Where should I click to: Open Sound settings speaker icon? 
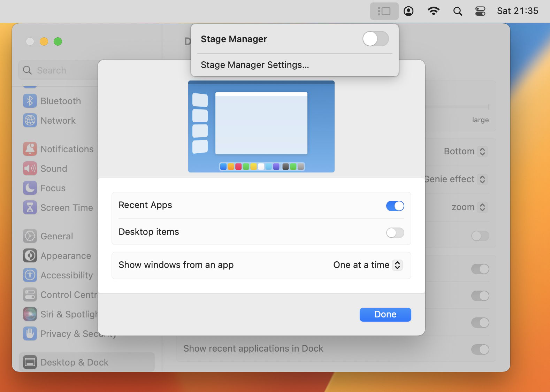pos(30,169)
